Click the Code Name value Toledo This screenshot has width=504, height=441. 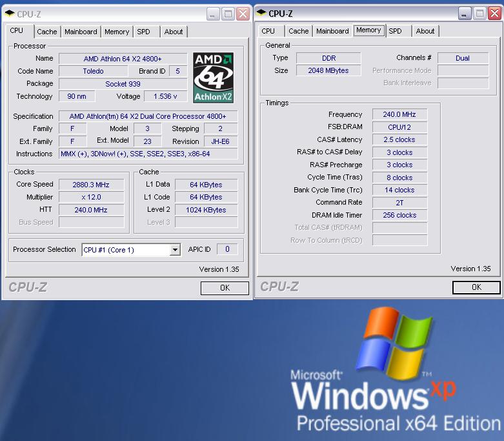point(93,71)
